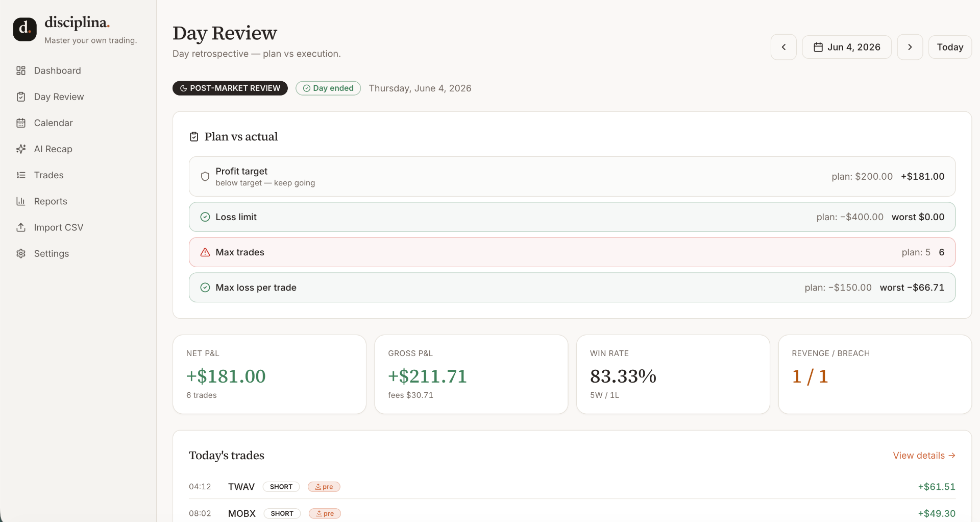Screen dimensions: 980x522
Task: Click the Dashboard grid icon
Action: 21,70
